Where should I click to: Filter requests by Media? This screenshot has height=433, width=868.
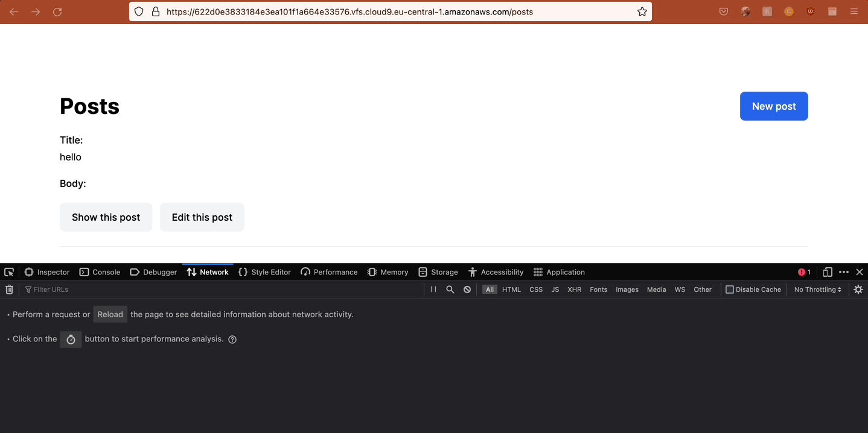657,289
